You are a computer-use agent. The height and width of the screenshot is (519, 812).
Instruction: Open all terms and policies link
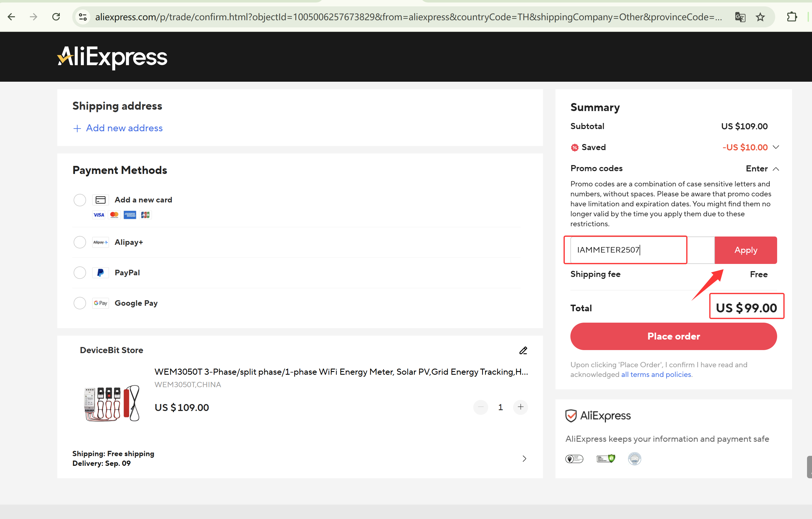coord(656,374)
